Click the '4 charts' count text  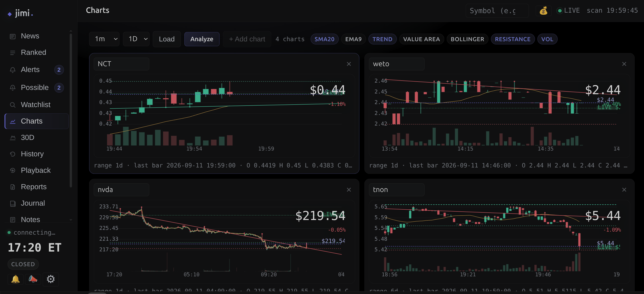pos(290,39)
